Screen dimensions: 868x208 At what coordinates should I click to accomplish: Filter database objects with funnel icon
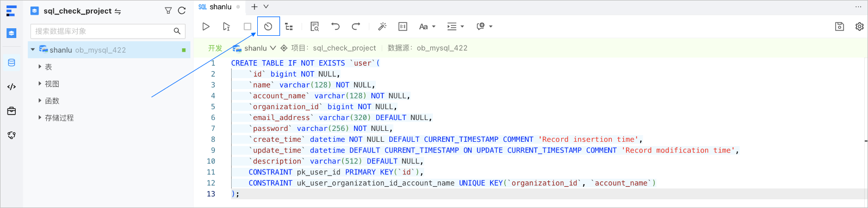coord(168,10)
